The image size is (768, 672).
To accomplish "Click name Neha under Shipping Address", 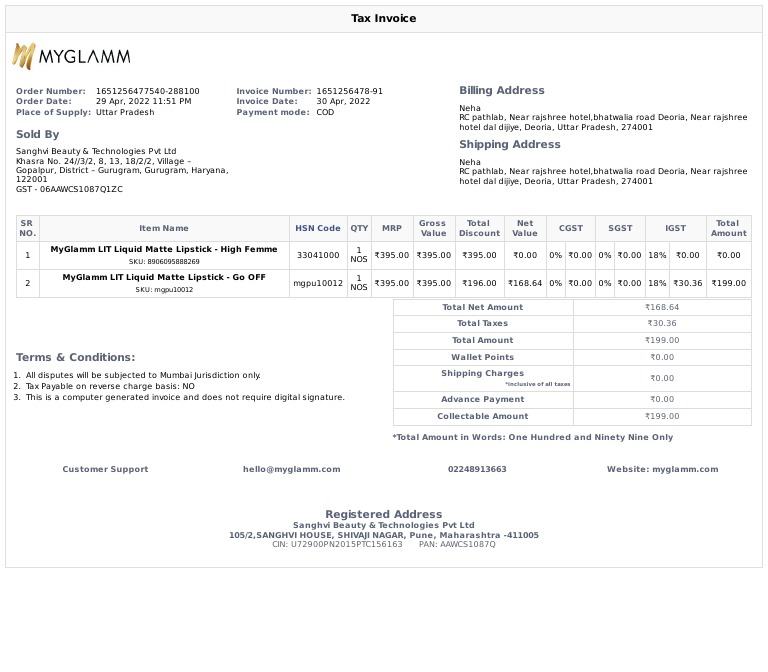I will click(x=470, y=162).
